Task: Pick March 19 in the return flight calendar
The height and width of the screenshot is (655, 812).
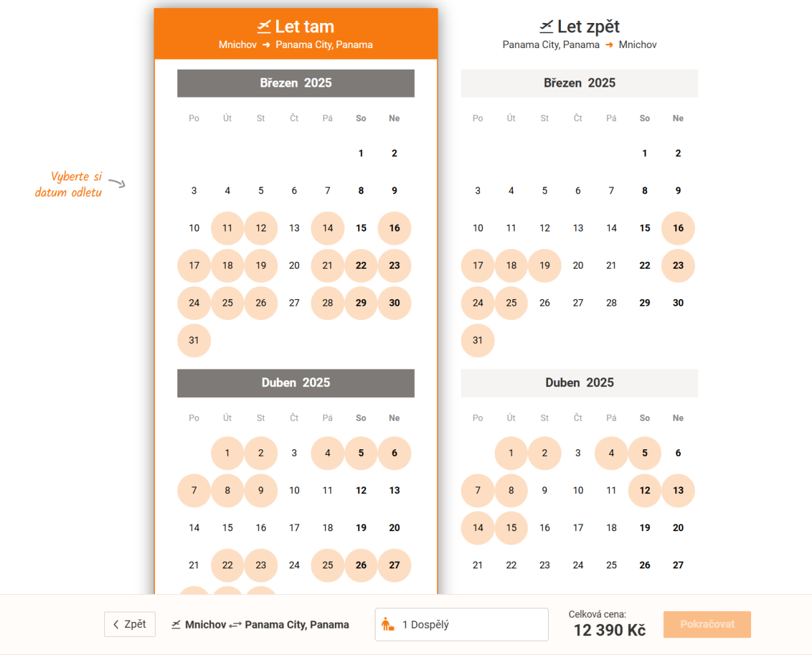Action: pyautogui.click(x=545, y=266)
